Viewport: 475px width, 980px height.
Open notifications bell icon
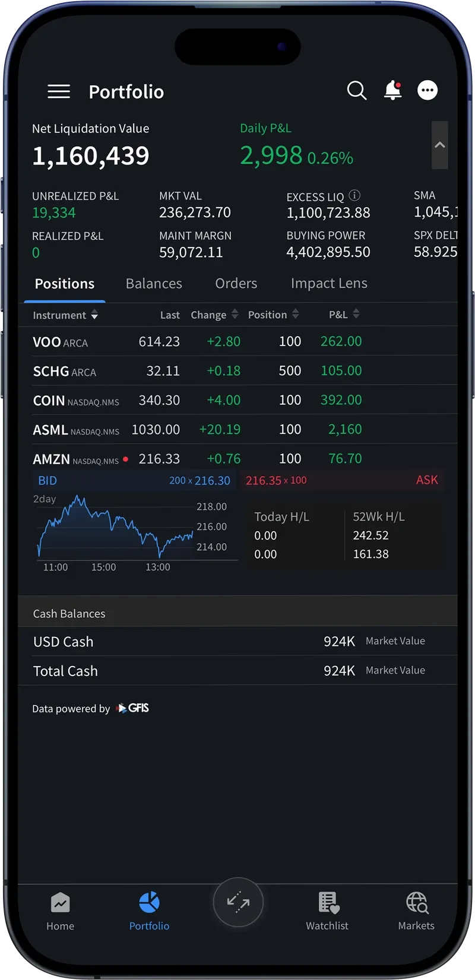392,90
